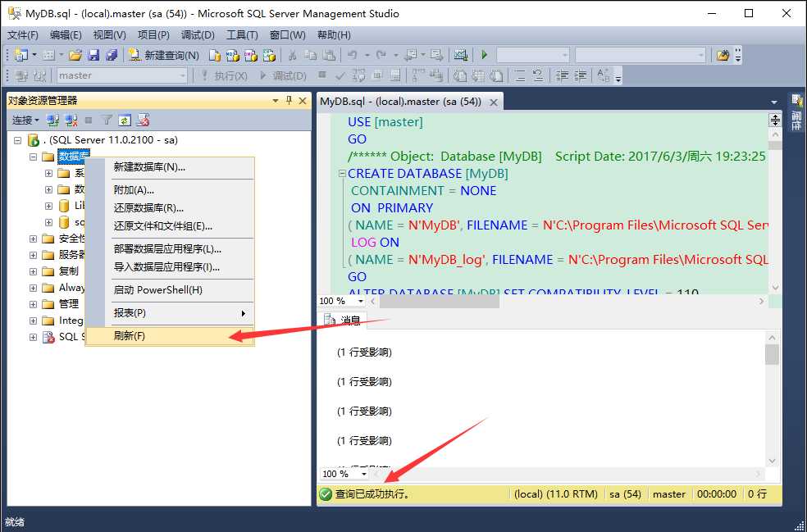The image size is (807, 532).
Task: Click the Parse checkmark icon
Action: coord(340,75)
